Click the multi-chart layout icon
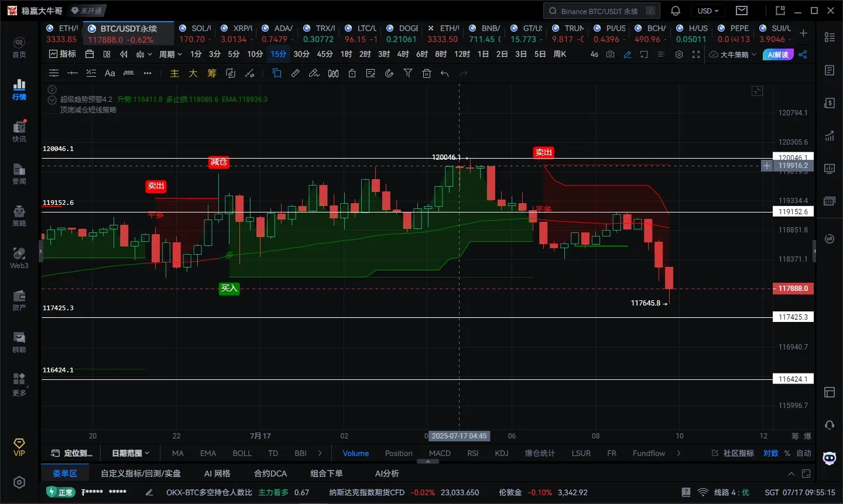843x504 pixels. [107, 54]
